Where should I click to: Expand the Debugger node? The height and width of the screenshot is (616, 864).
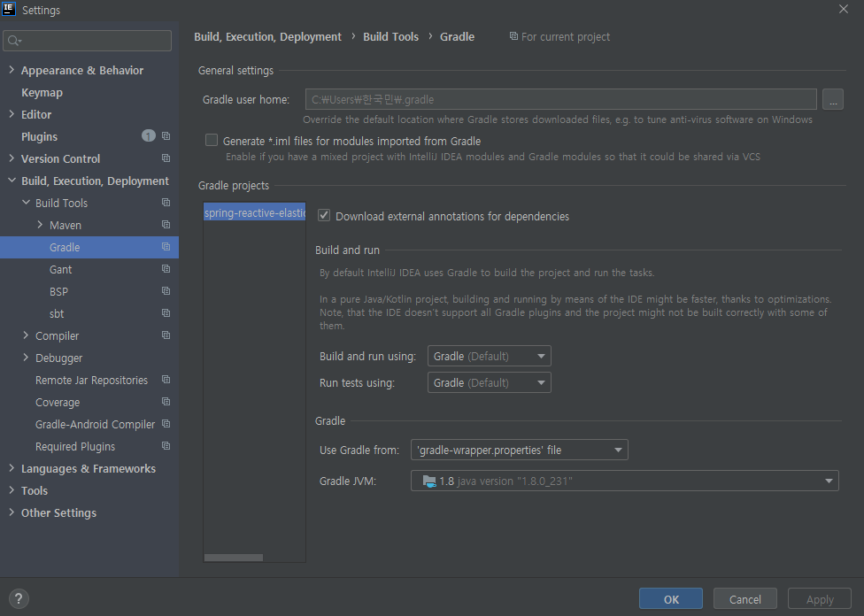[26, 358]
